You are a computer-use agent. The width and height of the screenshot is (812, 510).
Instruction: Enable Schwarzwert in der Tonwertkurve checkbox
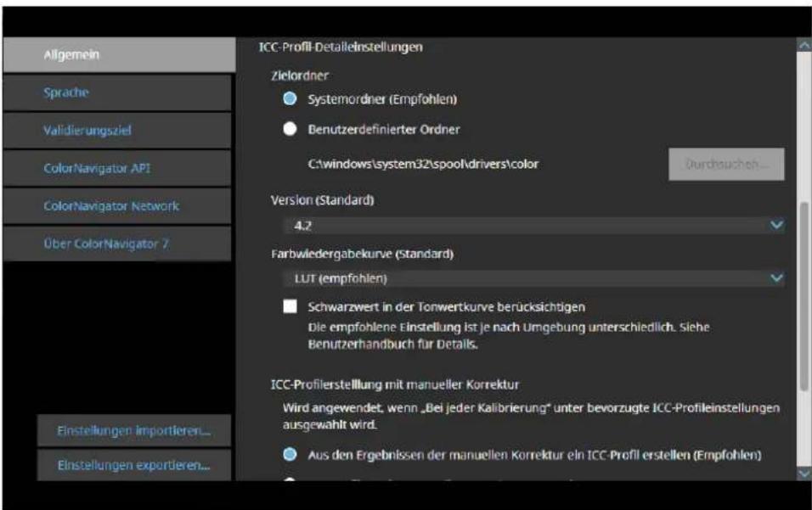290,306
